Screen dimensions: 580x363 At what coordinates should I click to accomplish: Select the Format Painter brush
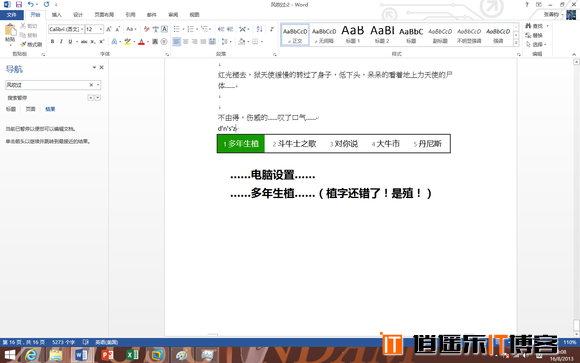23,44
